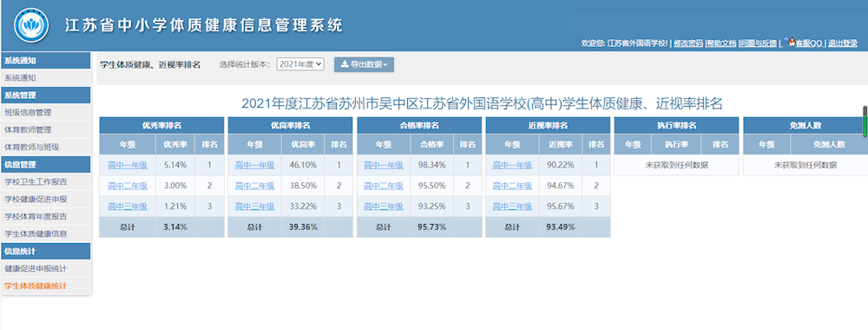Click the 问题与反馈 link
868x330 pixels.
coord(759,43)
